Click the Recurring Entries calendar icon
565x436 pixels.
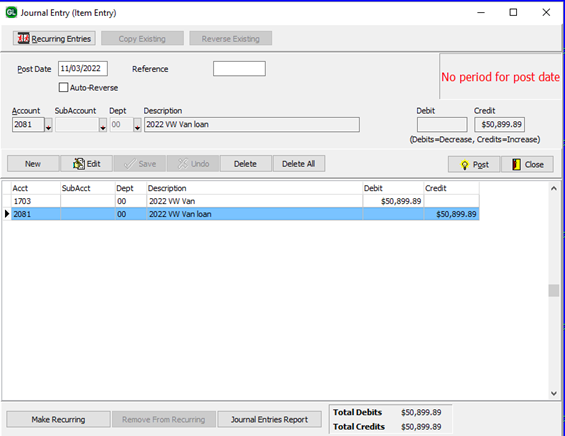[23, 38]
